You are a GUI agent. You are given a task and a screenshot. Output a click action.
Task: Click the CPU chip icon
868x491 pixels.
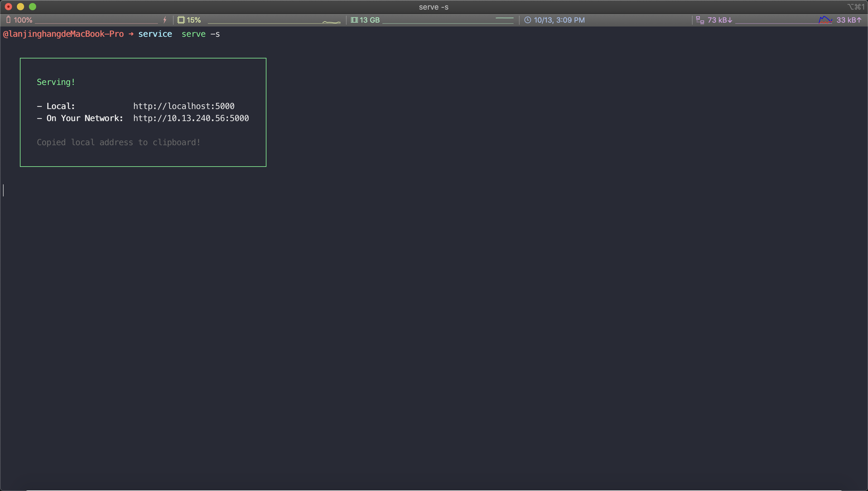(181, 20)
